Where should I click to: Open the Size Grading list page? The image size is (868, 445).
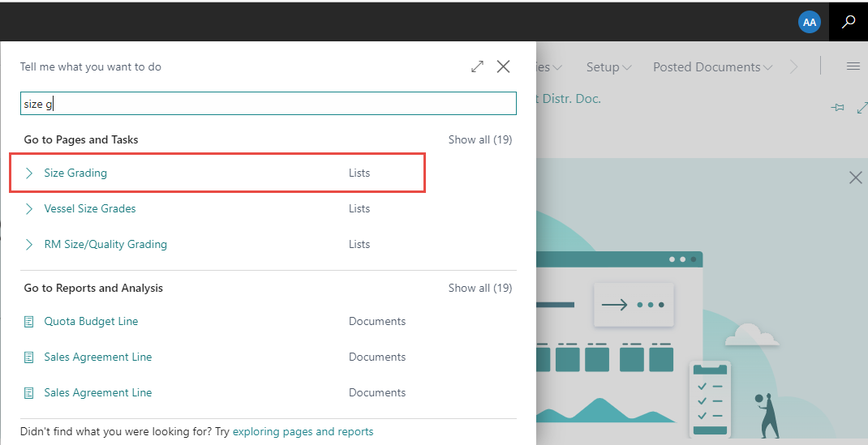[x=75, y=173]
